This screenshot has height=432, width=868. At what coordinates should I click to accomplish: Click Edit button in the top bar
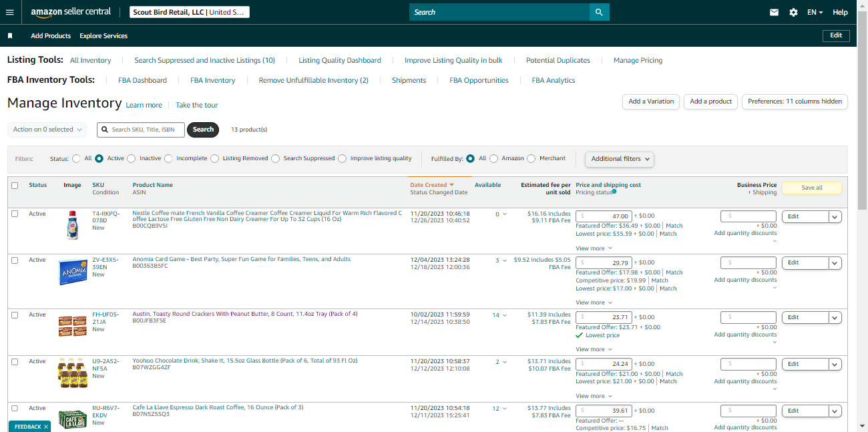pos(836,35)
